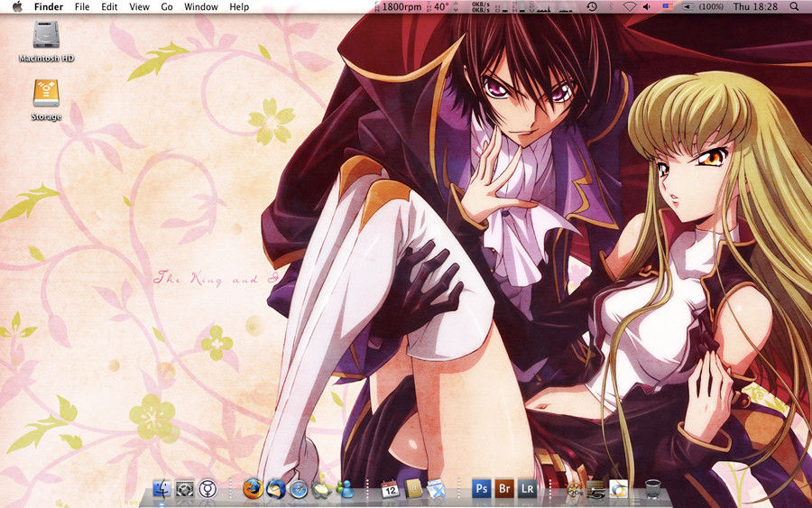Select the Storage FireWire drive icon
This screenshot has height=508, width=812.
[x=46, y=94]
